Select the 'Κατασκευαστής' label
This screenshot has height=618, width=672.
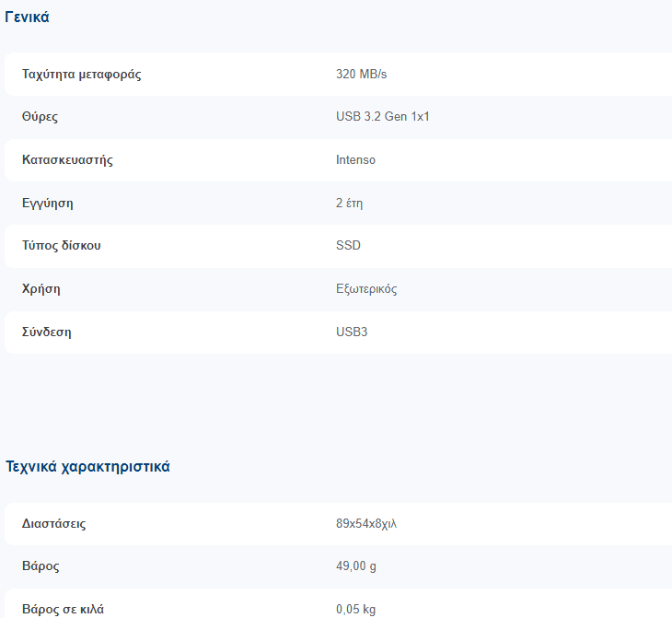pos(67,160)
